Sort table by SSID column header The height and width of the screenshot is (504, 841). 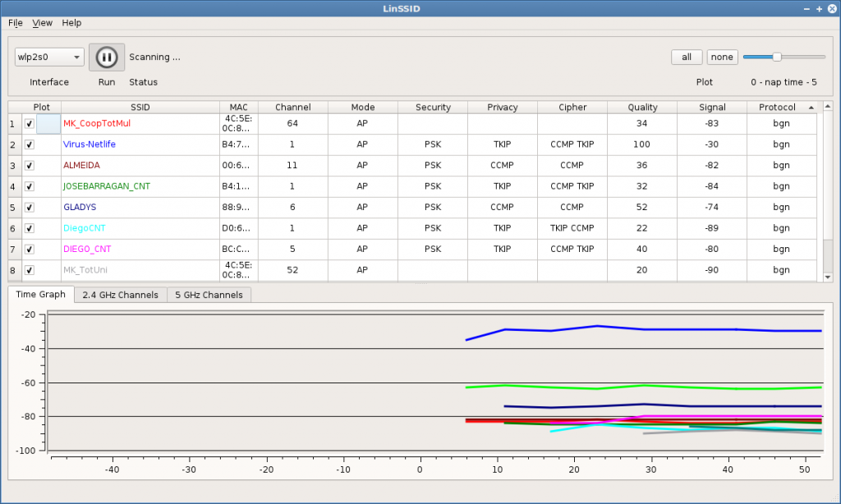(140, 108)
